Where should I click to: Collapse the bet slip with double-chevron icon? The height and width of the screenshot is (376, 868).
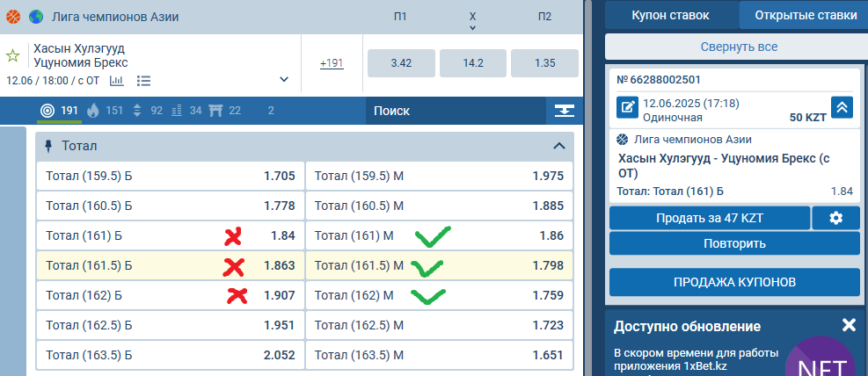click(x=842, y=107)
